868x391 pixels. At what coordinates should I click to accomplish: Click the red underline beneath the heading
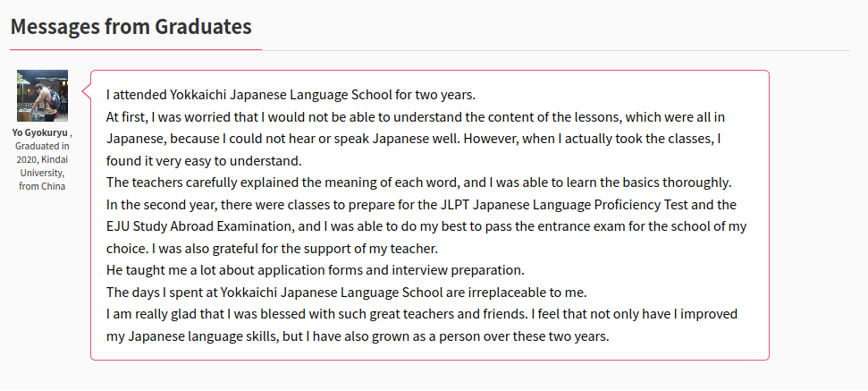coord(136,49)
